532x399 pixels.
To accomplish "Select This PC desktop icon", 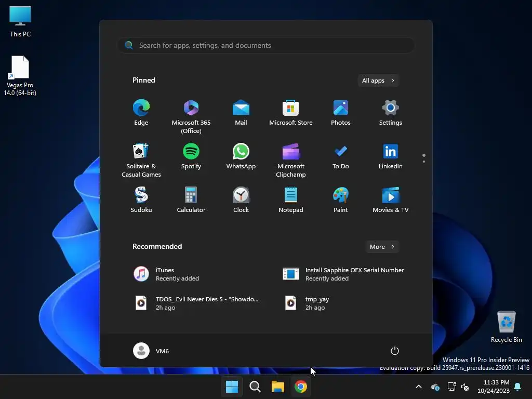I will (20, 22).
